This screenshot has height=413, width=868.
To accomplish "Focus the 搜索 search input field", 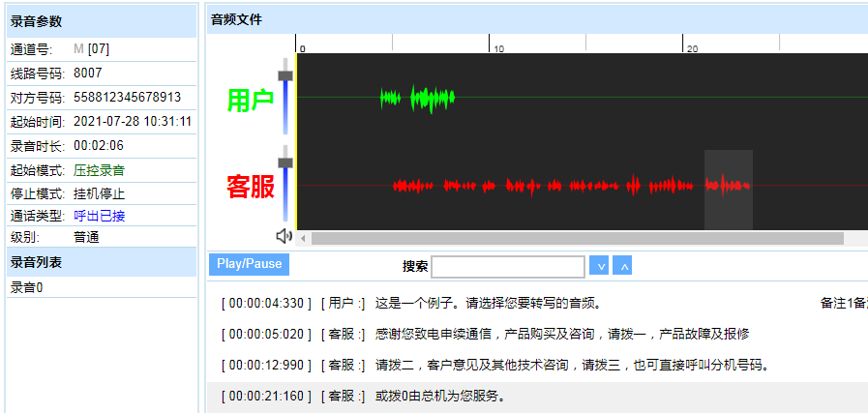I will pyautogui.click(x=508, y=266).
